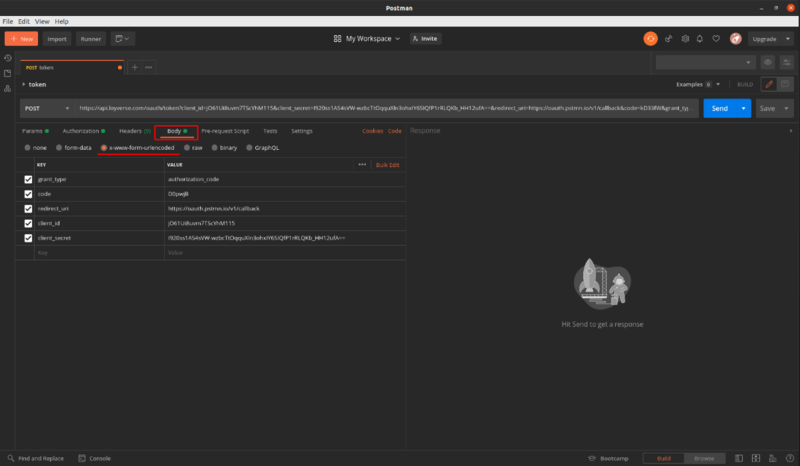Click the Import button
Viewport: 800px width, 466px height.
click(x=57, y=39)
